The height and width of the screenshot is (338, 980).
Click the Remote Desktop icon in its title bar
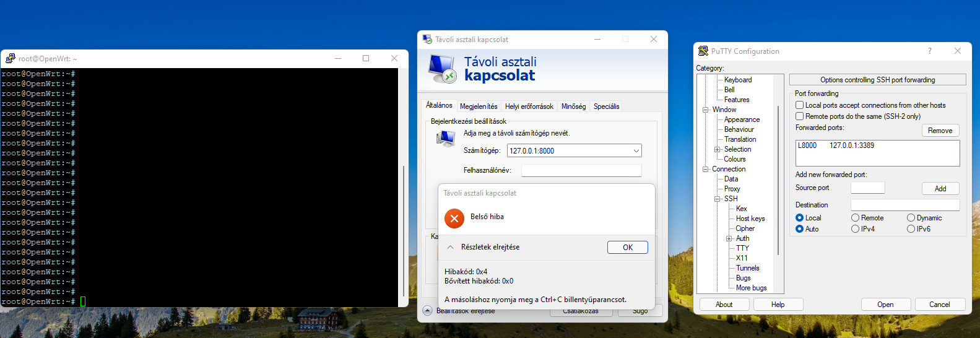click(427, 39)
